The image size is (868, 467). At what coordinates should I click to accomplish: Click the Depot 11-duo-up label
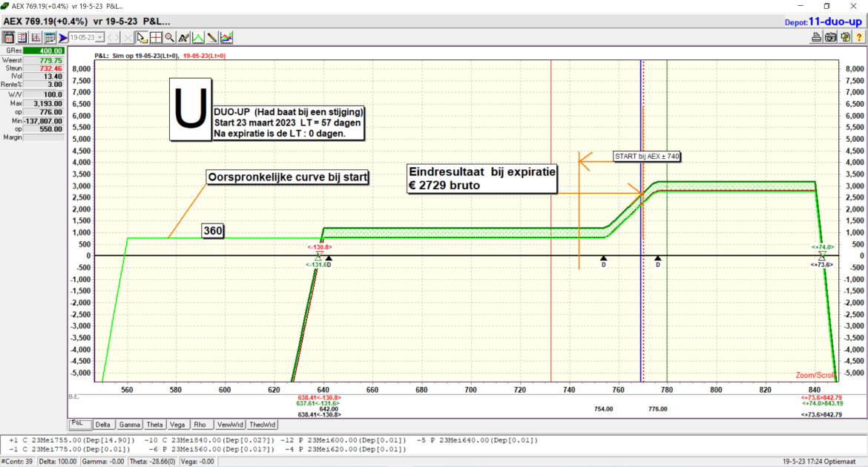coord(823,22)
